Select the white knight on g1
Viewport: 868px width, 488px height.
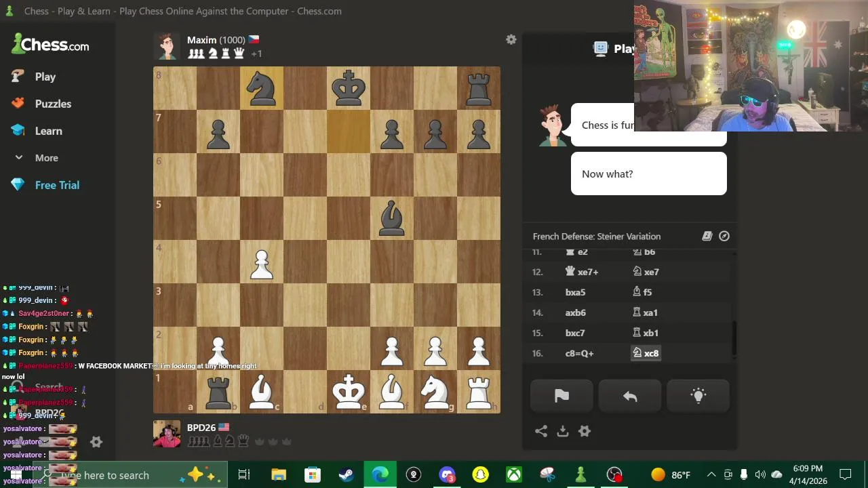point(435,392)
